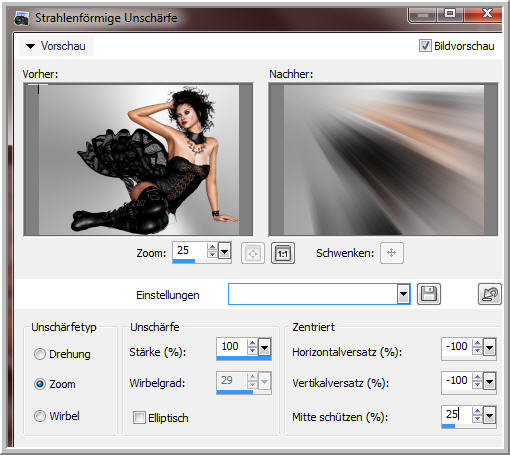Open the Mitte schützen dropdown arrow
Viewport: 510px width, 455px height.
489,415
